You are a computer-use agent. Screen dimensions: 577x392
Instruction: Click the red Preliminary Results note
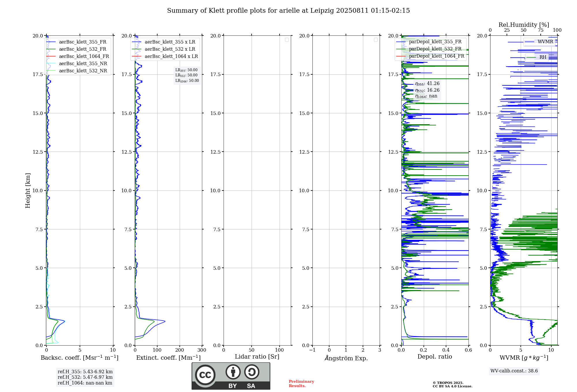301,384
